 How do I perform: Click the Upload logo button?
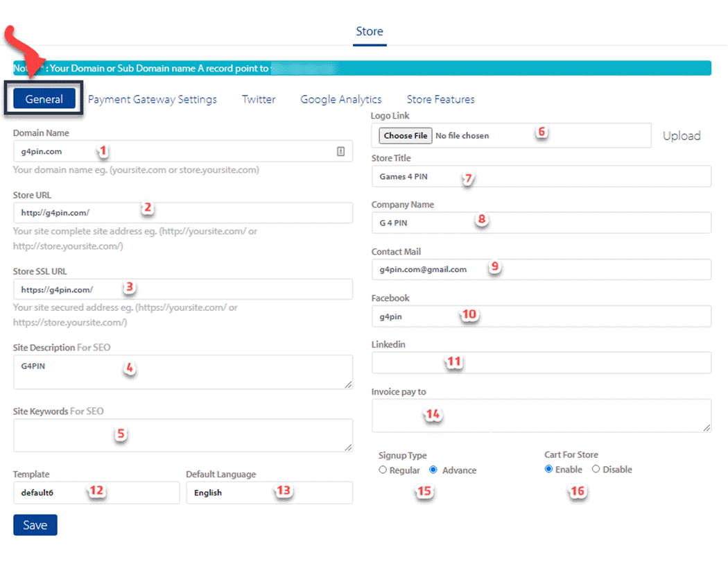click(682, 136)
